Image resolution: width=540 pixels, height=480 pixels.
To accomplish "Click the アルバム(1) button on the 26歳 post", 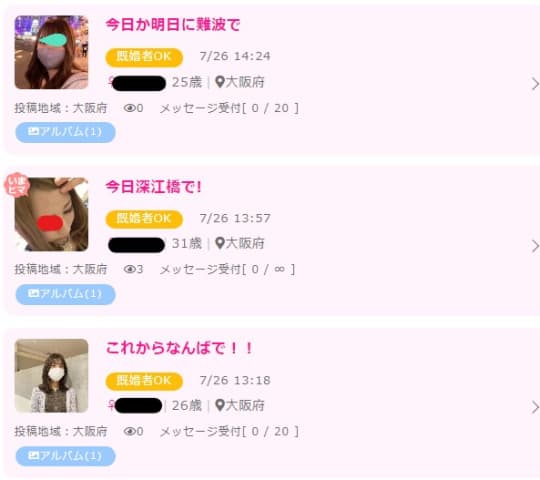I will tap(65, 456).
